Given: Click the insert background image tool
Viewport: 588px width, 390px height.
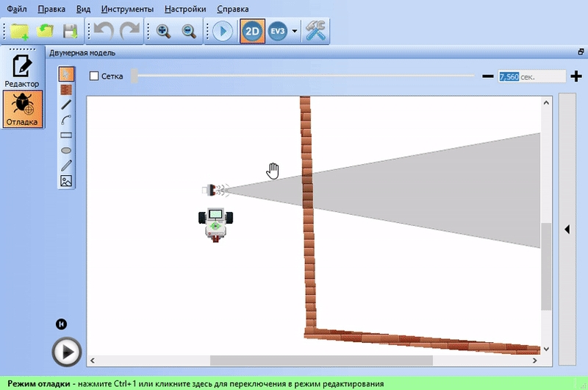Looking at the screenshot, I should pyautogui.click(x=66, y=180).
